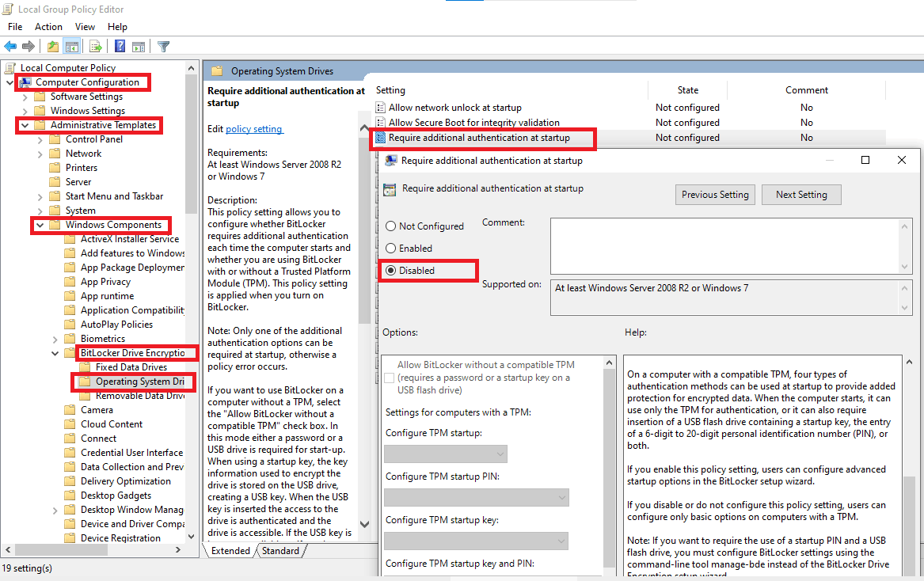Open Help via the question mark icon
The width and height of the screenshot is (924, 581).
pyautogui.click(x=120, y=46)
